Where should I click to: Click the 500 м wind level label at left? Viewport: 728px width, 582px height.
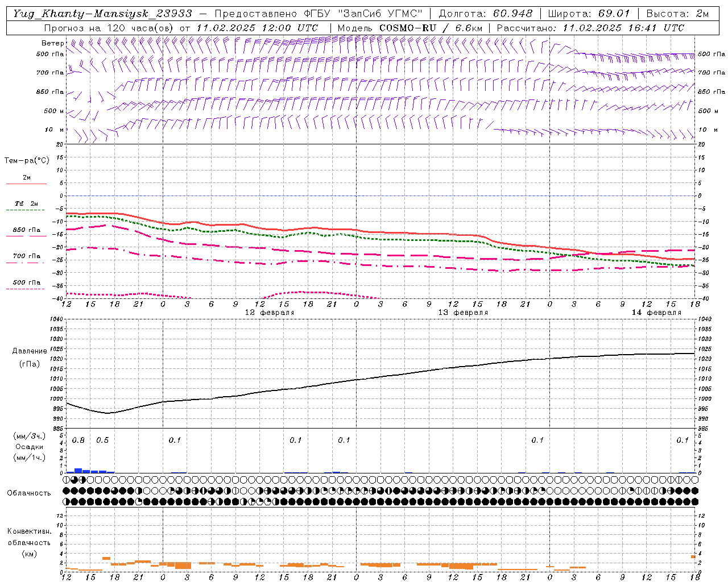click(x=54, y=111)
